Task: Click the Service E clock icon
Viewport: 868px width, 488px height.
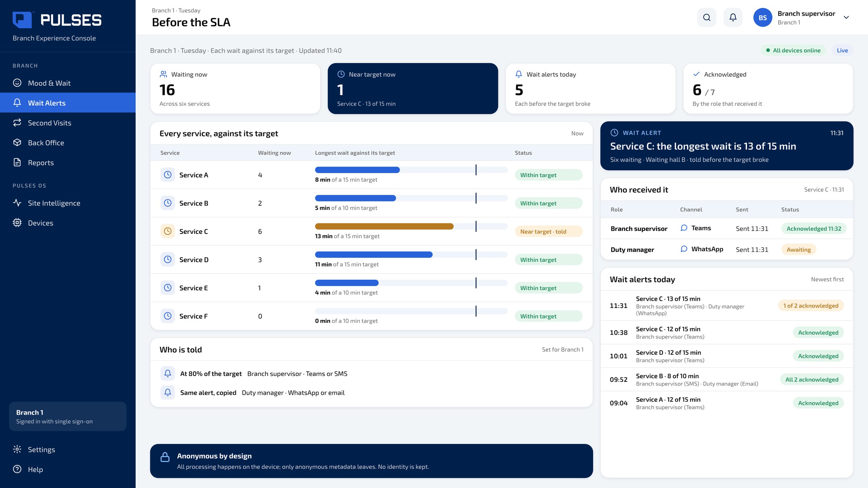Action: coord(167,287)
